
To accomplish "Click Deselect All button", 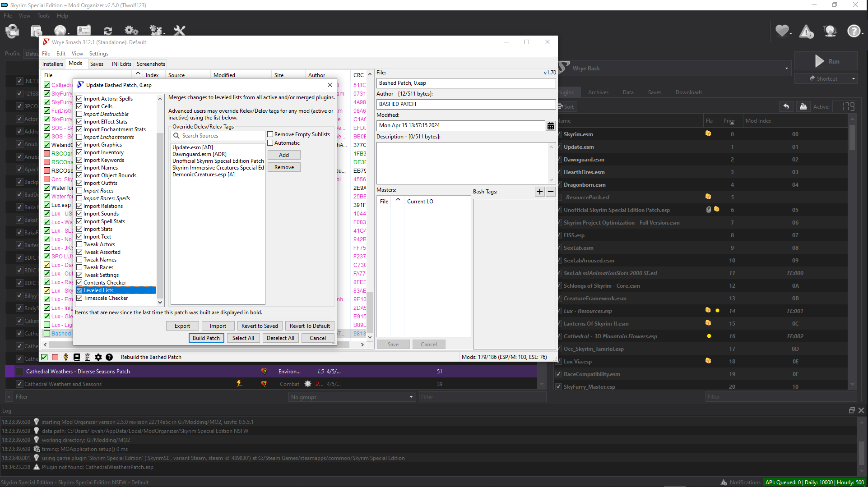I will (x=280, y=338).
